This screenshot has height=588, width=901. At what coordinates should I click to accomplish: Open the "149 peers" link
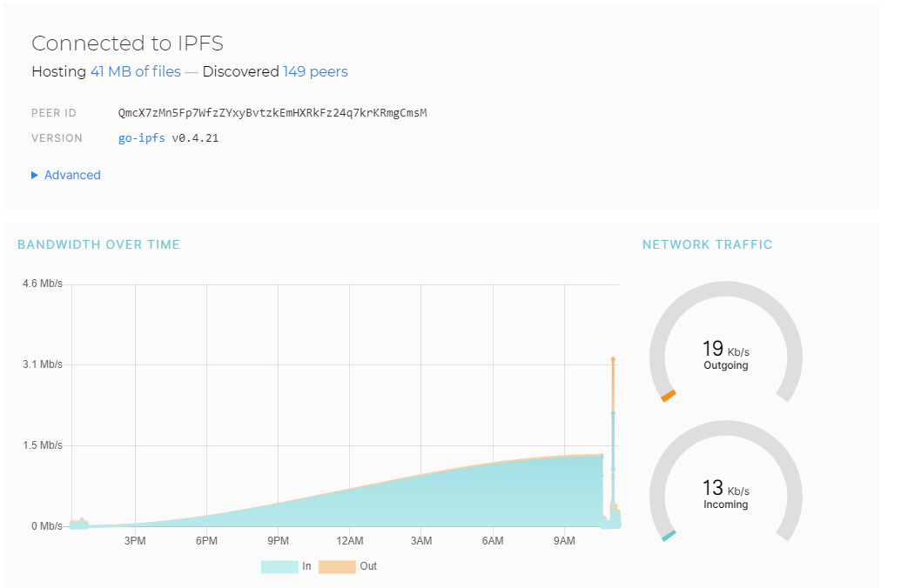click(x=315, y=71)
